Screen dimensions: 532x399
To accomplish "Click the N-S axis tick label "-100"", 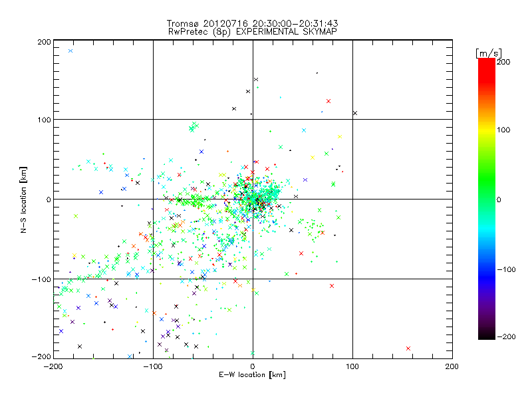I will pyautogui.click(x=41, y=279).
